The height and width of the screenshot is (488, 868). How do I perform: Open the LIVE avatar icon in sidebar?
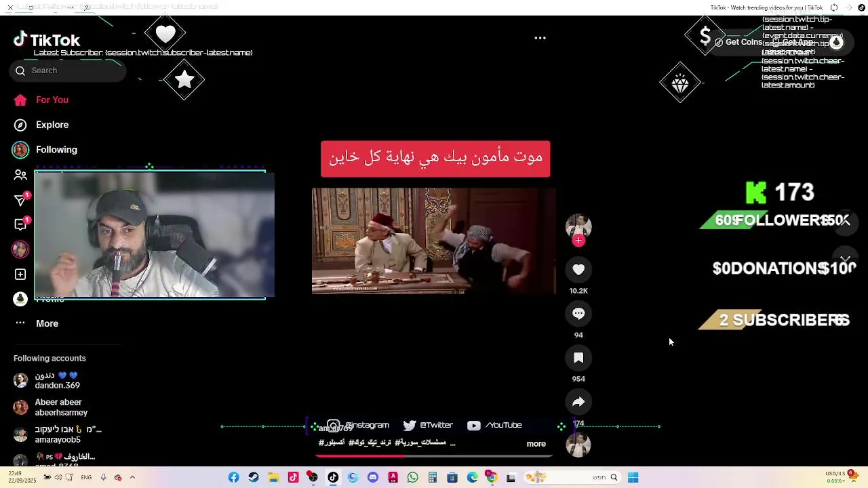20,249
